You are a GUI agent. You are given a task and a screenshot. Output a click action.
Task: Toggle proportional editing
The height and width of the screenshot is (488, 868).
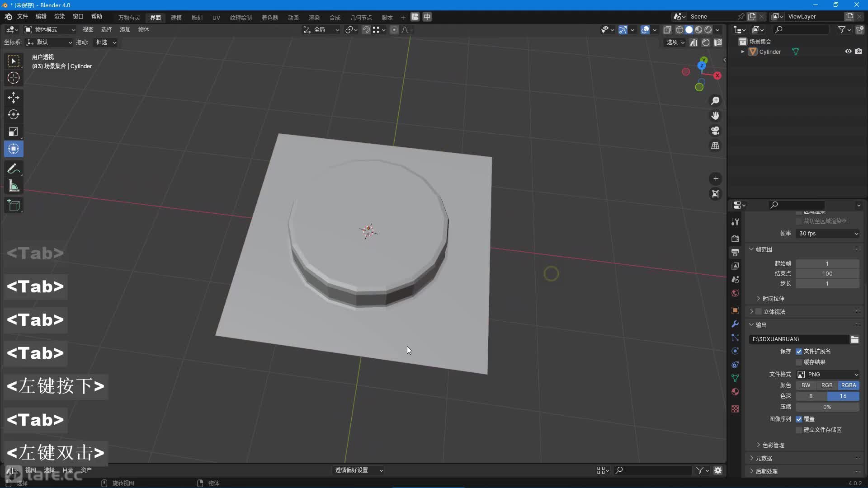tap(394, 30)
